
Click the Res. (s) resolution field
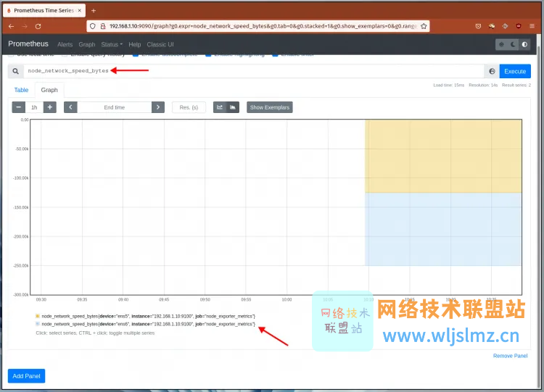[x=189, y=107]
